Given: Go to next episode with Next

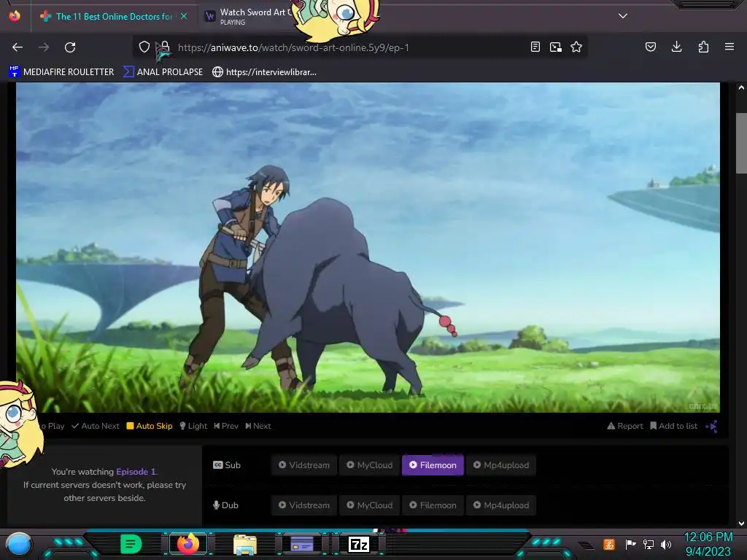Looking at the screenshot, I should [258, 426].
